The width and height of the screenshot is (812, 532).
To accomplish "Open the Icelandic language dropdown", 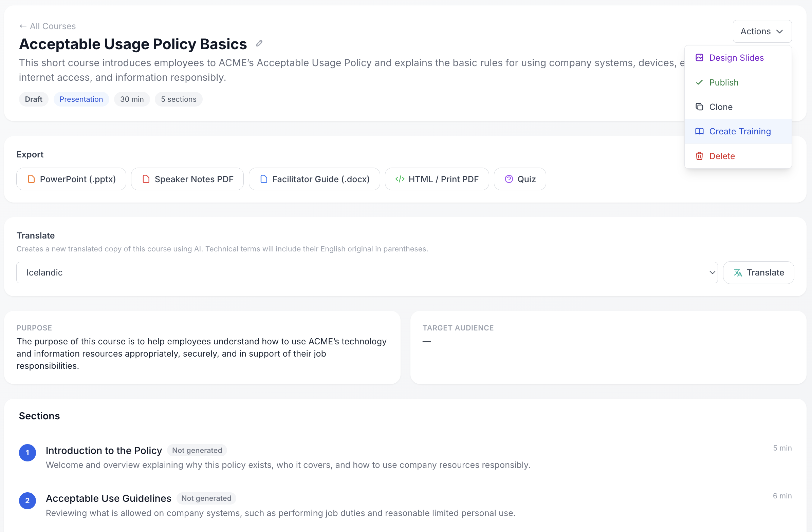I will click(x=367, y=272).
